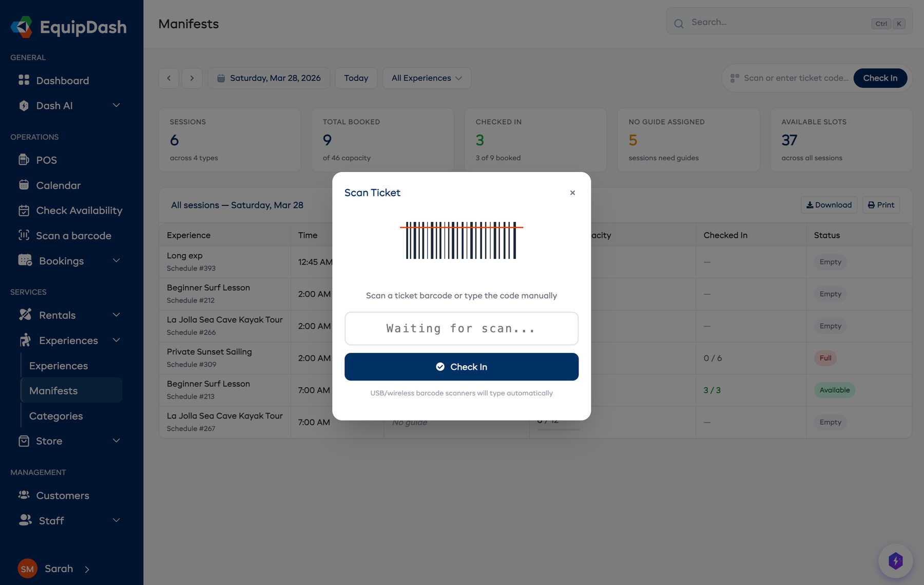Click the search magnifier icon

click(x=679, y=24)
